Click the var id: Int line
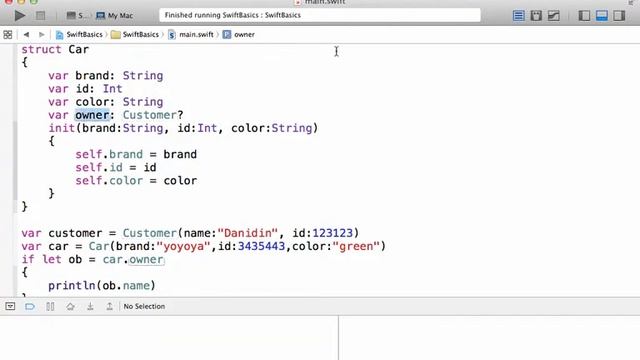 tap(85, 89)
